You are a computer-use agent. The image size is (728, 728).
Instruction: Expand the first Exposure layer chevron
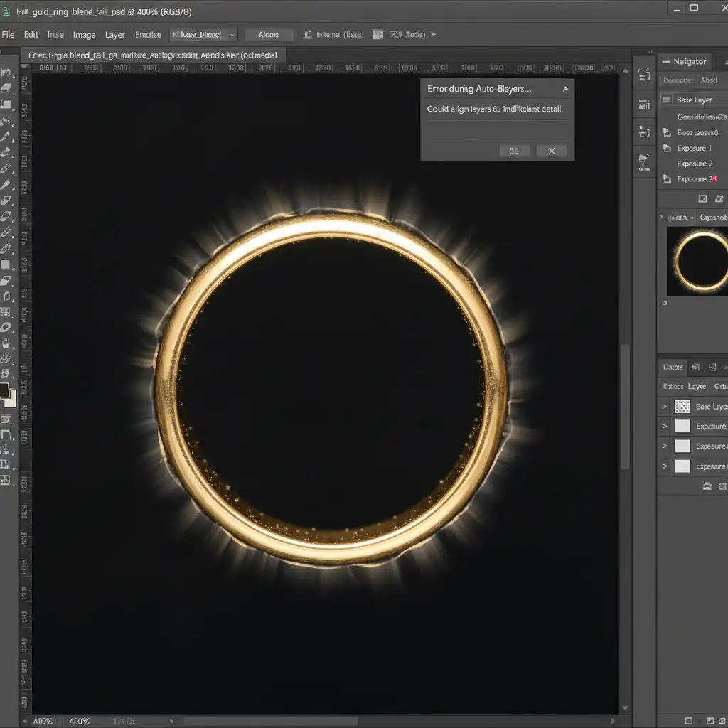click(665, 427)
